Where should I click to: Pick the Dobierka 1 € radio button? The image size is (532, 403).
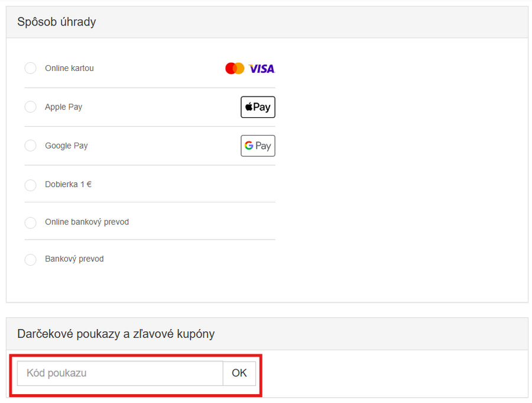pyautogui.click(x=31, y=185)
